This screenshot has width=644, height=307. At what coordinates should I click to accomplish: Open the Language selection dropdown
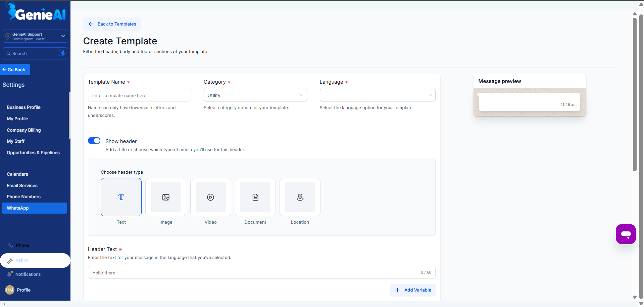pyautogui.click(x=377, y=95)
